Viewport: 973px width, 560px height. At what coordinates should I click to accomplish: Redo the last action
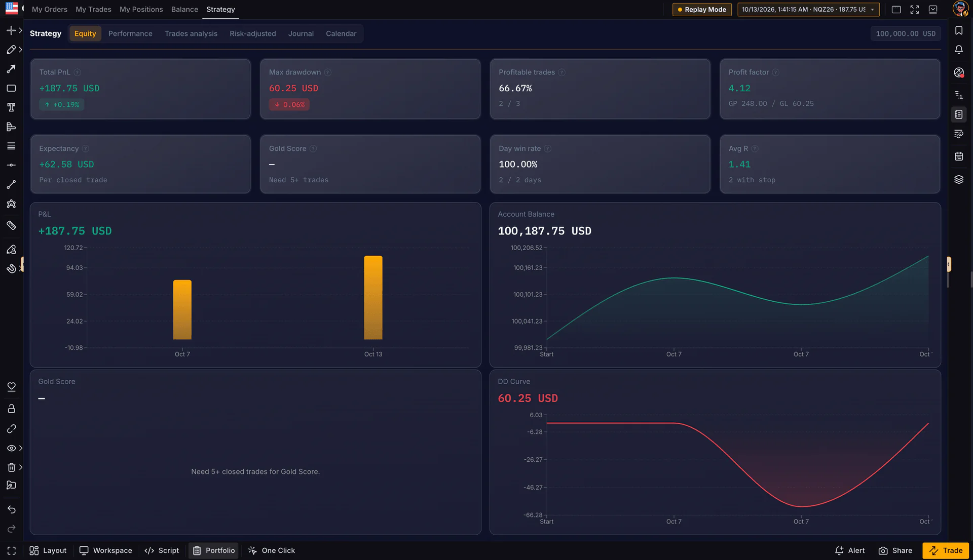[x=11, y=529]
